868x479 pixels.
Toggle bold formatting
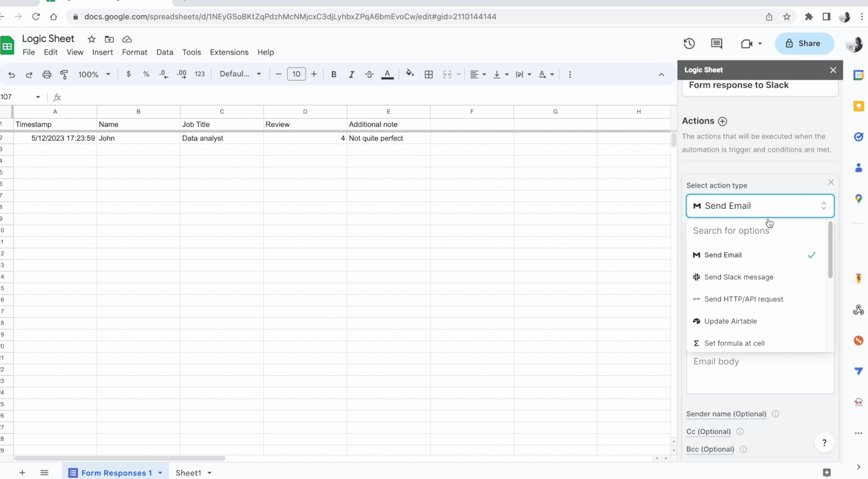pos(333,74)
